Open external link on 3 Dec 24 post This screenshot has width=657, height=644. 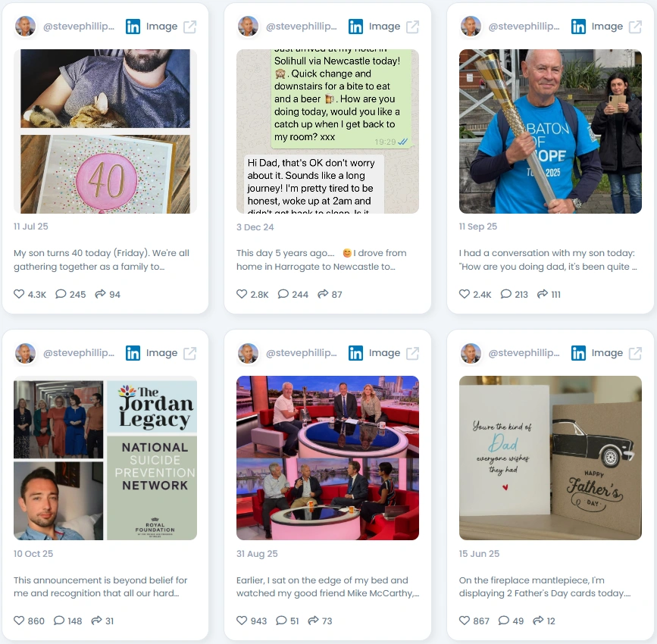(x=413, y=27)
